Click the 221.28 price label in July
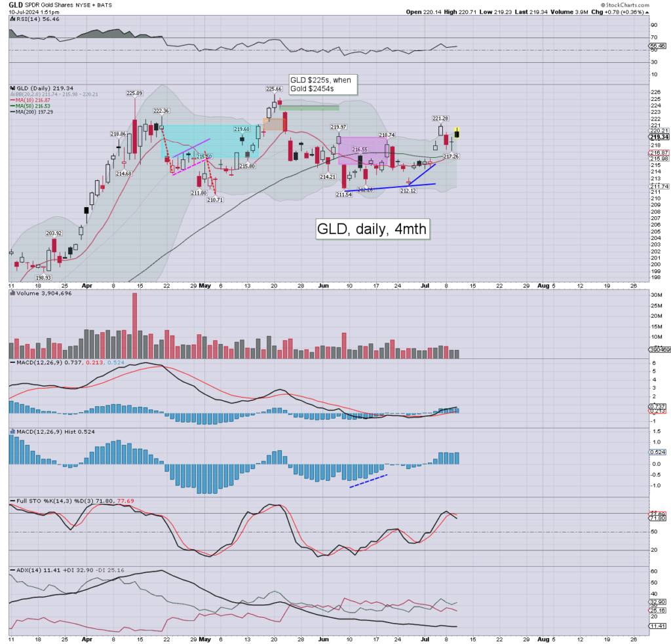Image resolution: width=671 pixels, height=644 pixels. [x=440, y=119]
